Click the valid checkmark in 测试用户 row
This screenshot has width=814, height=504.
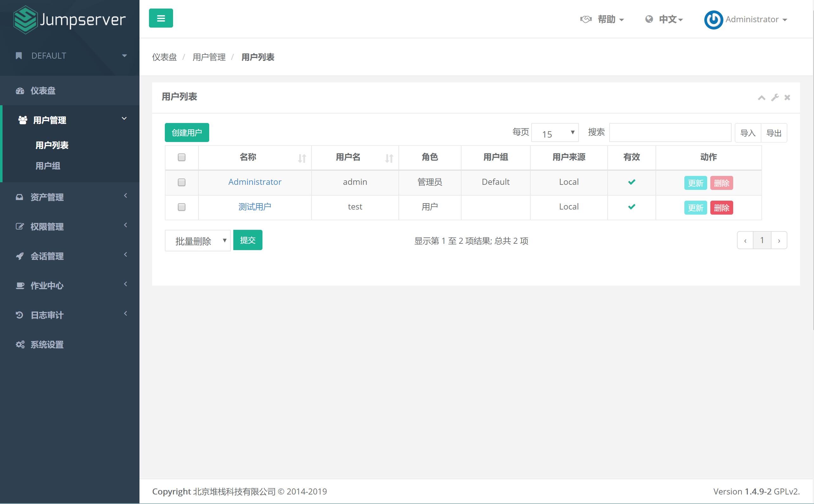click(631, 207)
